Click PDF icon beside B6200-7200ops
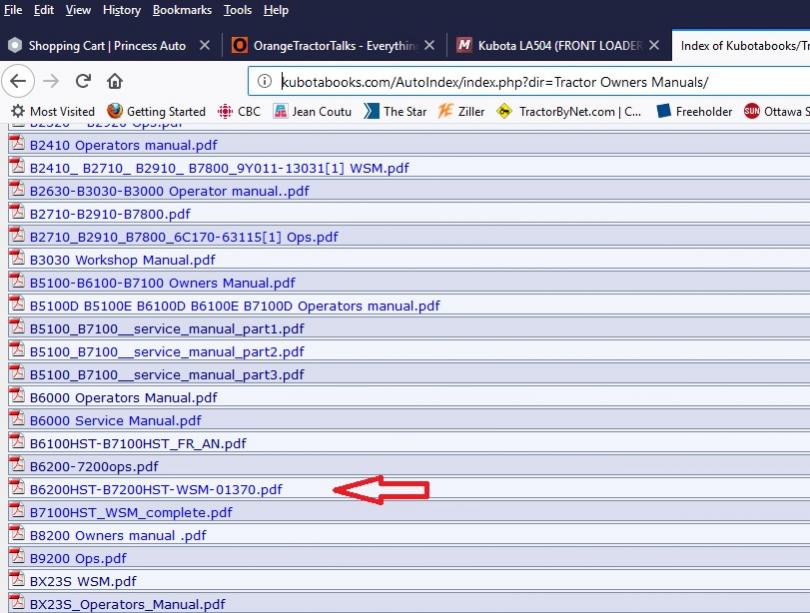 pos(18,464)
